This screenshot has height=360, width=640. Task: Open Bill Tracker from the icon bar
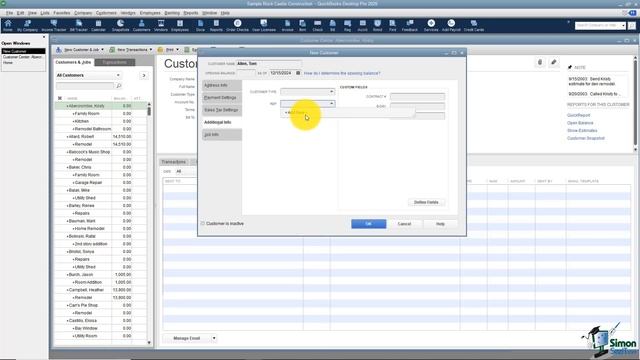(x=79, y=25)
